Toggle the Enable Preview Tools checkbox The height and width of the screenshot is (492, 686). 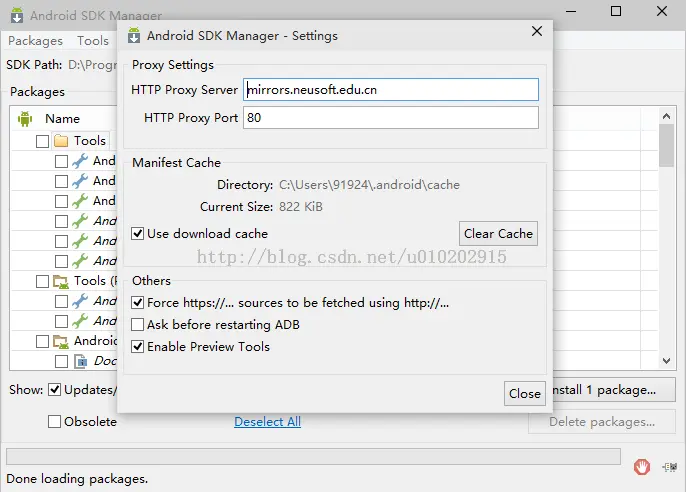tap(137, 346)
